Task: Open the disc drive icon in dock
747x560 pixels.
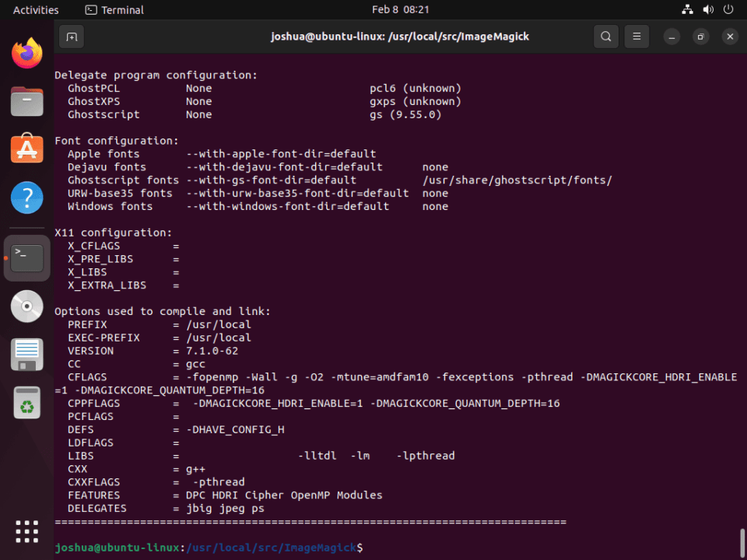Action: pos(27,306)
